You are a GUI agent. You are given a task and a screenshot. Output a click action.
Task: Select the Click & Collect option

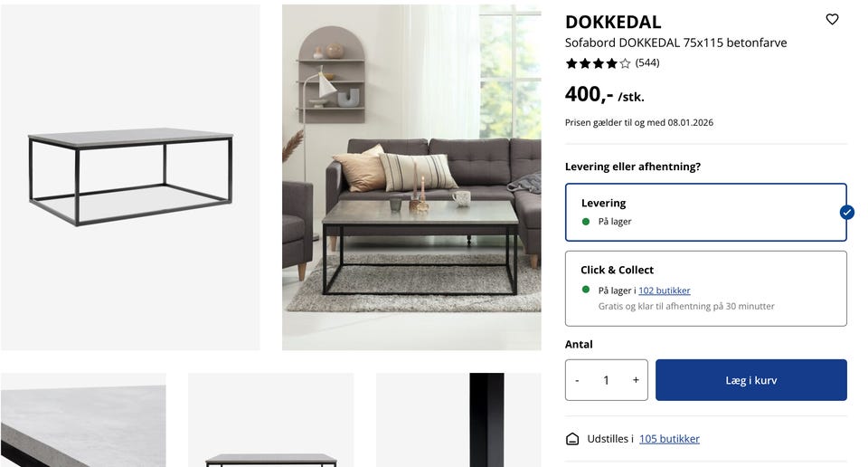pos(706,289)
